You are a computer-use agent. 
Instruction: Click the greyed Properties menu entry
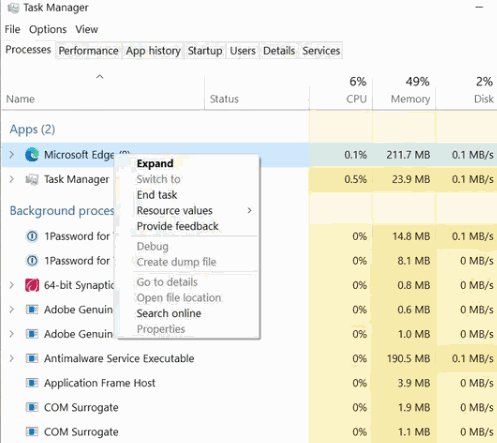[x=161, y=329]
